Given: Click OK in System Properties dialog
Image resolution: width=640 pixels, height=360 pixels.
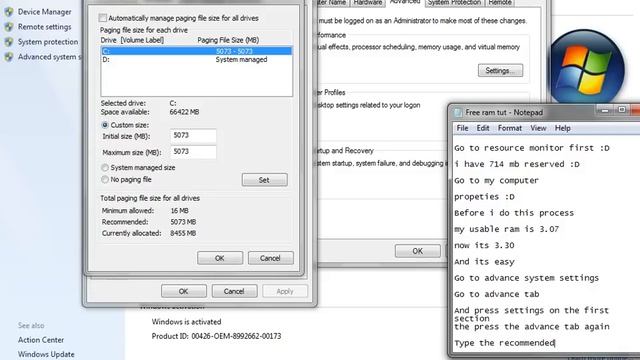Looking at the screenshot, I should pyautogui.click(x=418, y=251).
